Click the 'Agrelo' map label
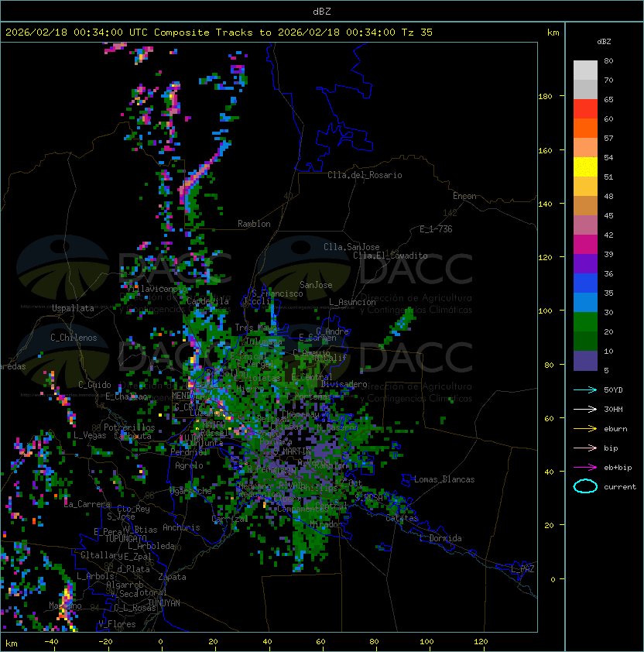Image resolution: width=644 pixels, height=652 pixels. [189, 465]
